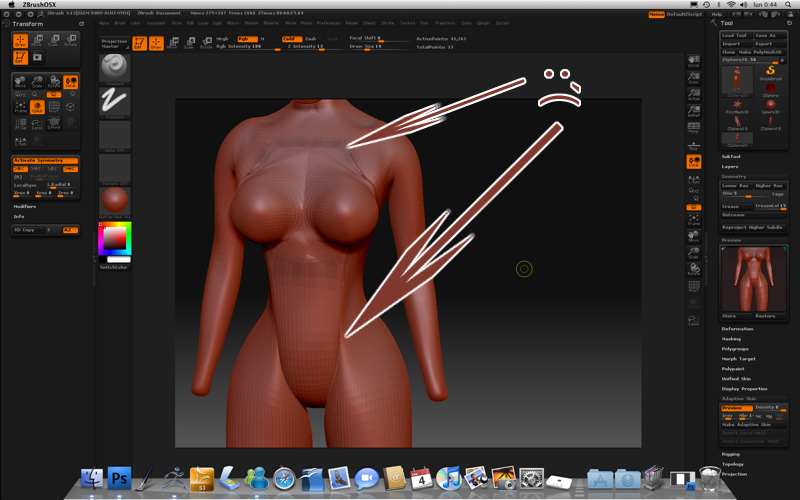The image size is (800, 500).
Task: Open the Preferences menu
Action: (x=328, y=23)
